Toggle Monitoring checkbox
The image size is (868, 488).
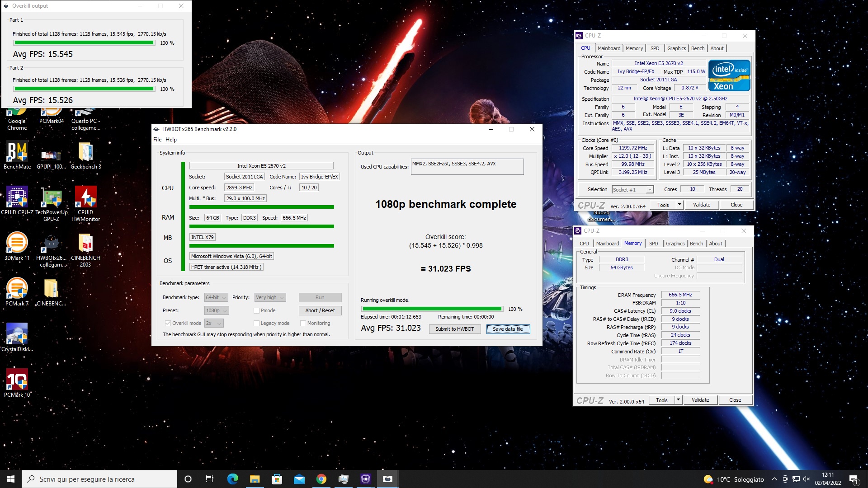coord(303,323)
